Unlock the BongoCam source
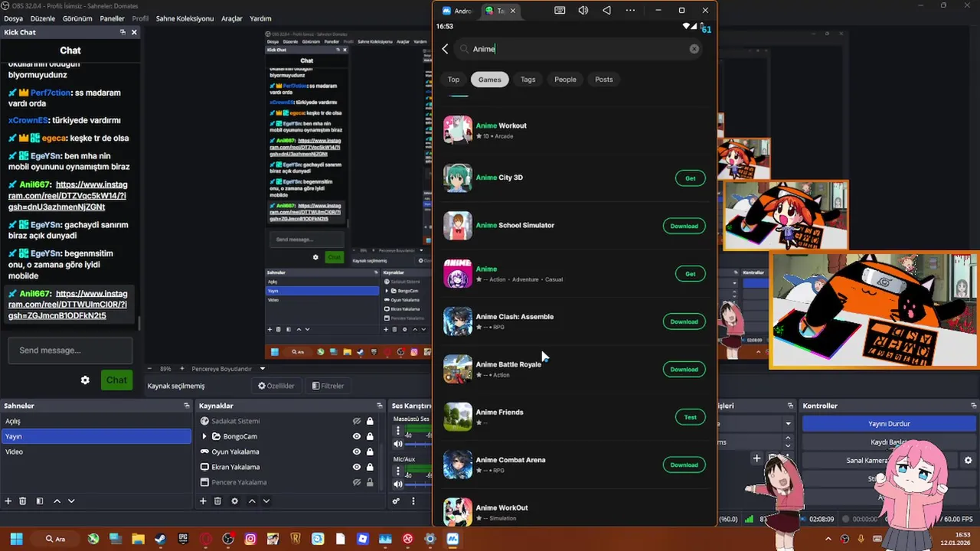Screen dimensions: 980x551 (x=370, y=436)
